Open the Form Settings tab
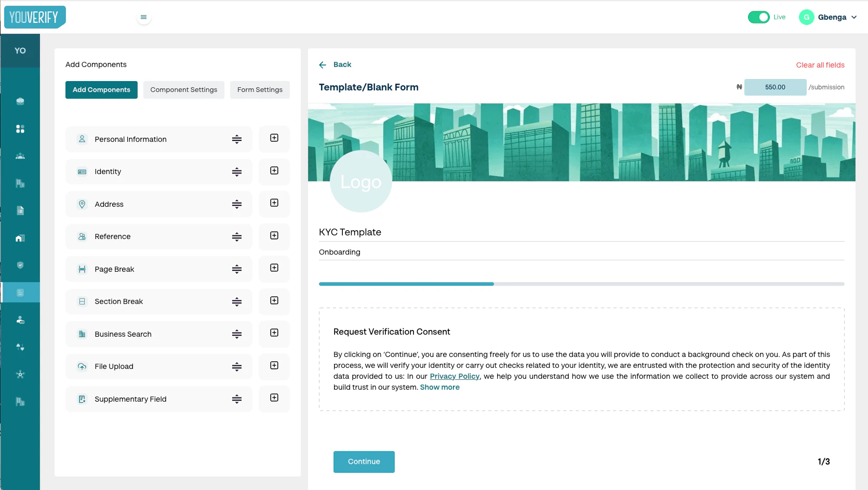This screenshot has width=868, height=490. point(260,89)
